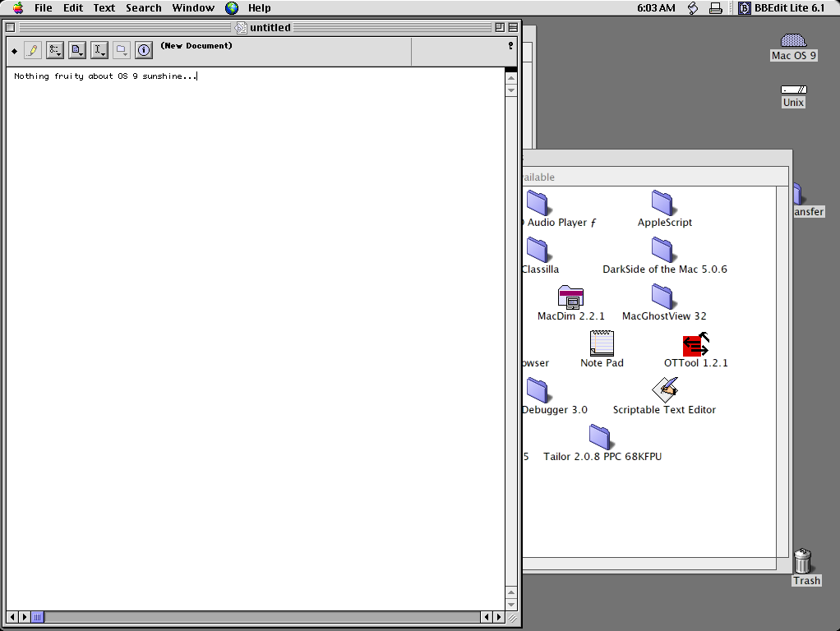Open the File menu
The height and width of the screenshot is (631, 840).
tap(44, 8)
